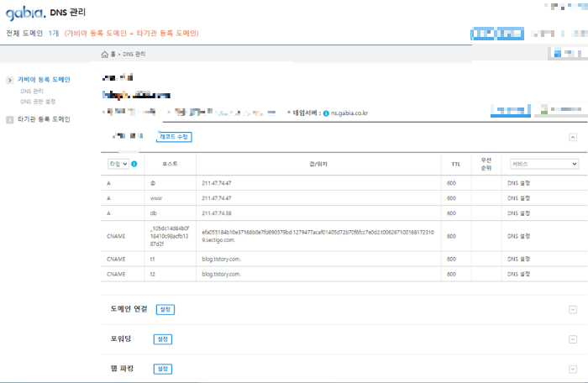This screenshot has width=588, height=383.
Task: Click the 레코드 수정 button
Action: [x=174, y=137]
